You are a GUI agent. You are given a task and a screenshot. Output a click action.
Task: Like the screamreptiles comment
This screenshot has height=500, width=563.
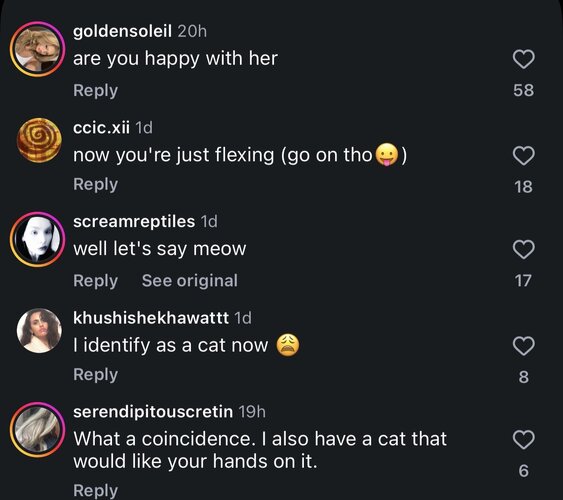click(524, 249)
